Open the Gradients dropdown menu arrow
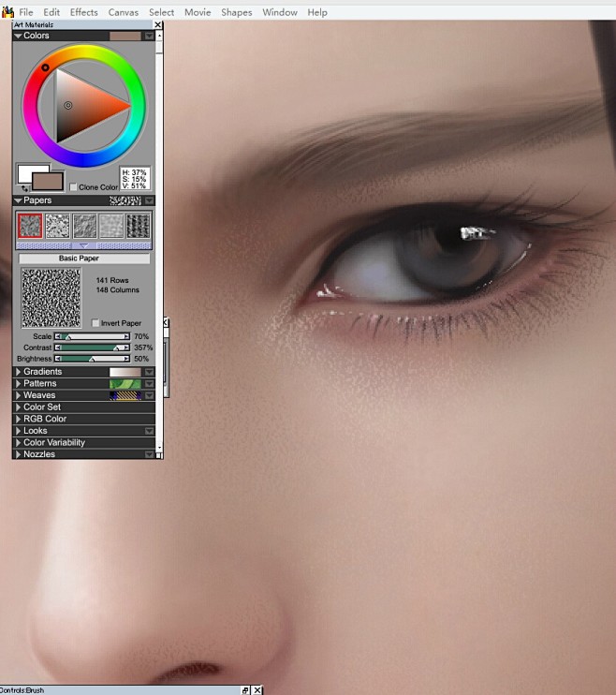Image resolution: width=616 pixels, height=695 pixels. point(150,372)
